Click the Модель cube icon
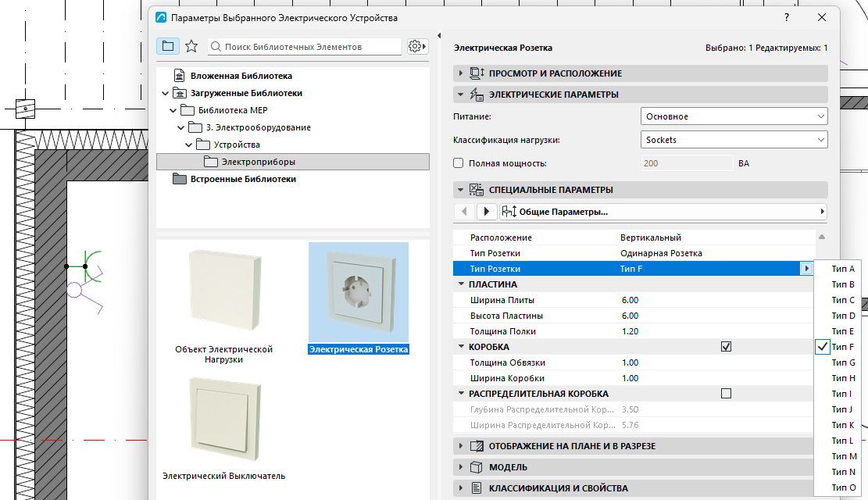868x500 pixels. (x=476, y=466)
